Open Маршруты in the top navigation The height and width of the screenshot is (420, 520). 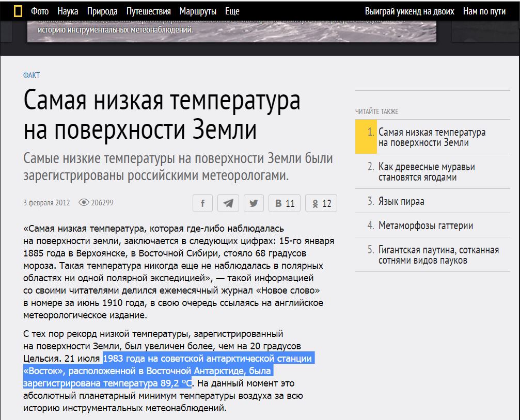(198, 11)
